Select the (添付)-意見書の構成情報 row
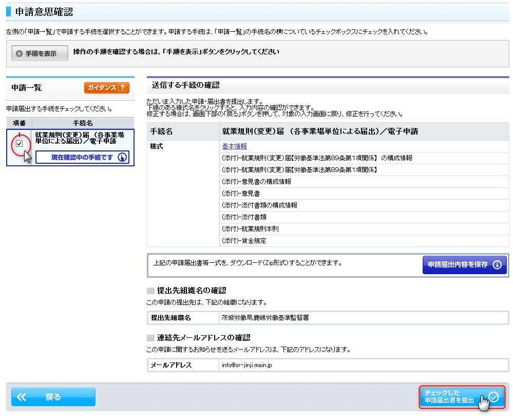The height and width of the screenshot is (420, 513). (x=256, y=182)
